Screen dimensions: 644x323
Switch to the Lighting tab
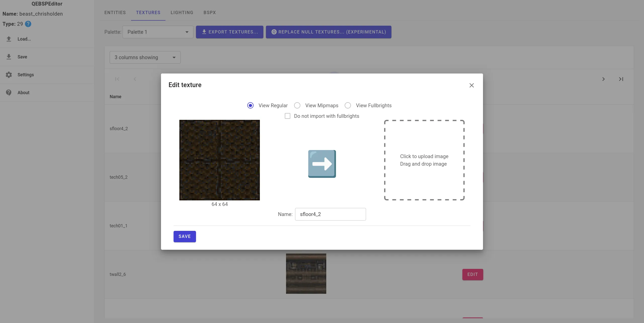[182, 13]
